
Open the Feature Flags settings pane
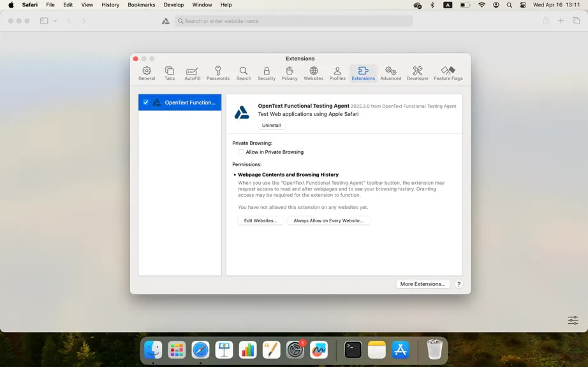[448, 73]
